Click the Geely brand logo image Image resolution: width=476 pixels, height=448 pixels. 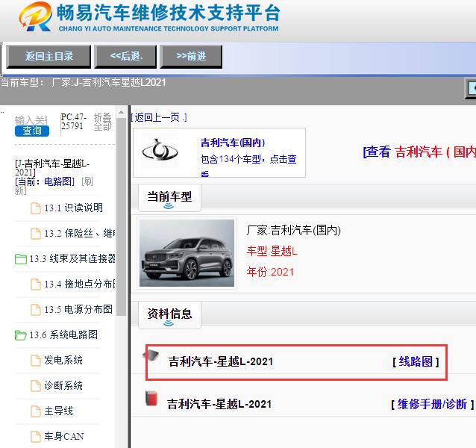[x=160, y=150]
